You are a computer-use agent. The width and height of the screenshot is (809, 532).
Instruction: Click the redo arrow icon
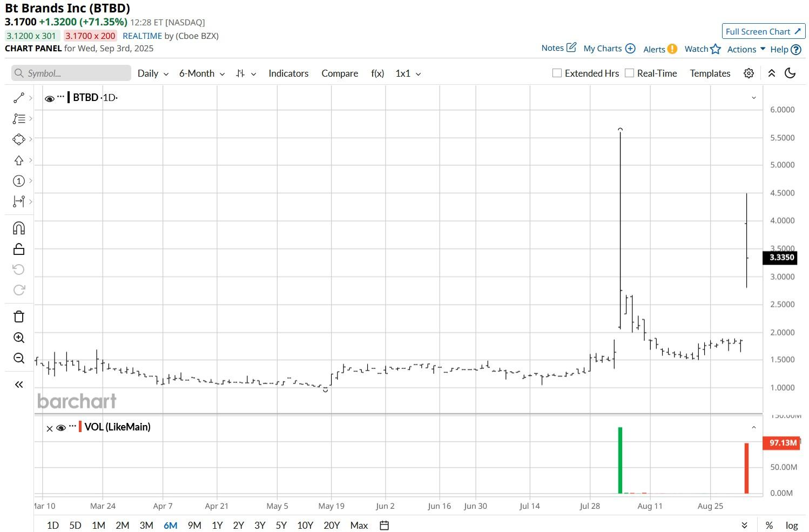pyautogui.click(x=18, y=290)
